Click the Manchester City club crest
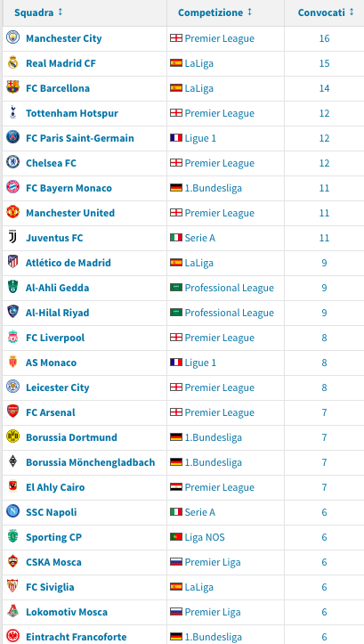This screenshot has height=644, width=364. coord(12,37)
